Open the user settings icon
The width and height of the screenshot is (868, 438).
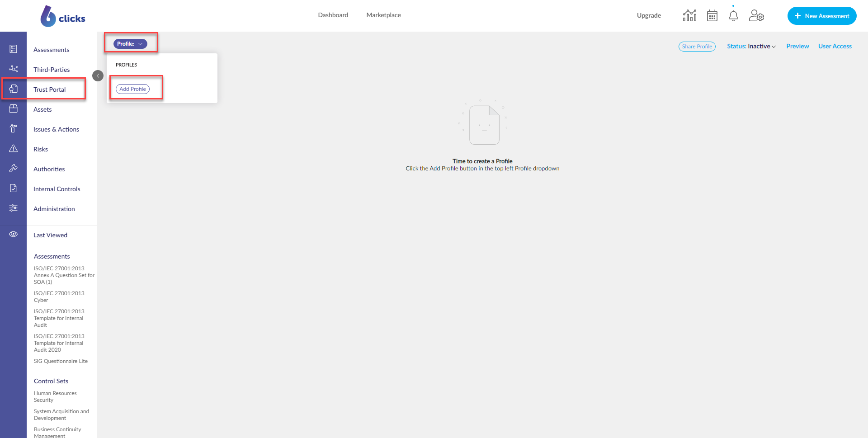756,16
